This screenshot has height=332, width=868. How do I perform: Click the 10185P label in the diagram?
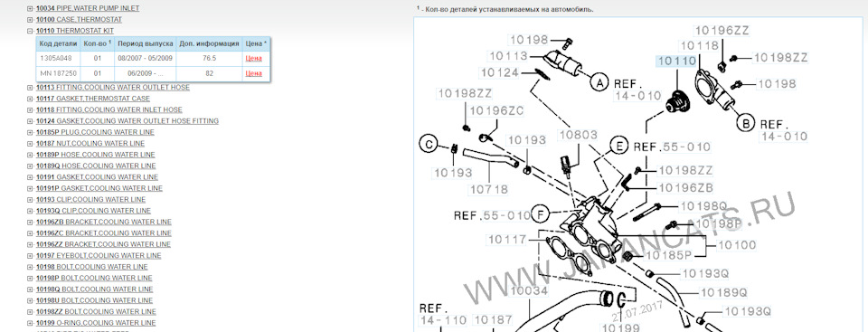click(x=669, y=255)
